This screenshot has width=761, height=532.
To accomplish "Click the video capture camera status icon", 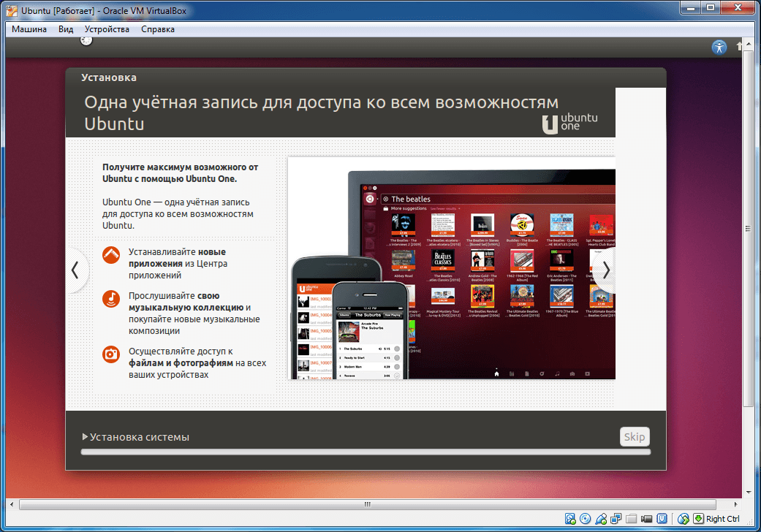I will (646, 519).
